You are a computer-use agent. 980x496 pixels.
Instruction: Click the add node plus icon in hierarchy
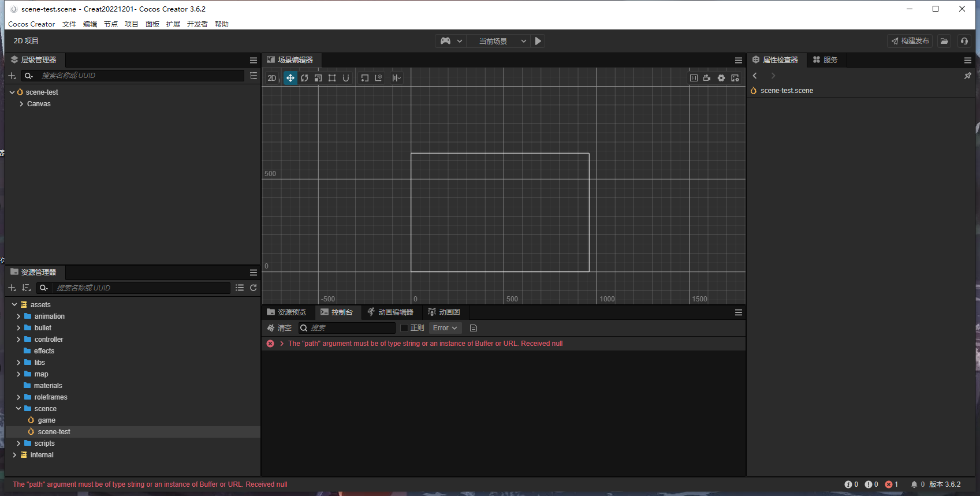point(12,76)
